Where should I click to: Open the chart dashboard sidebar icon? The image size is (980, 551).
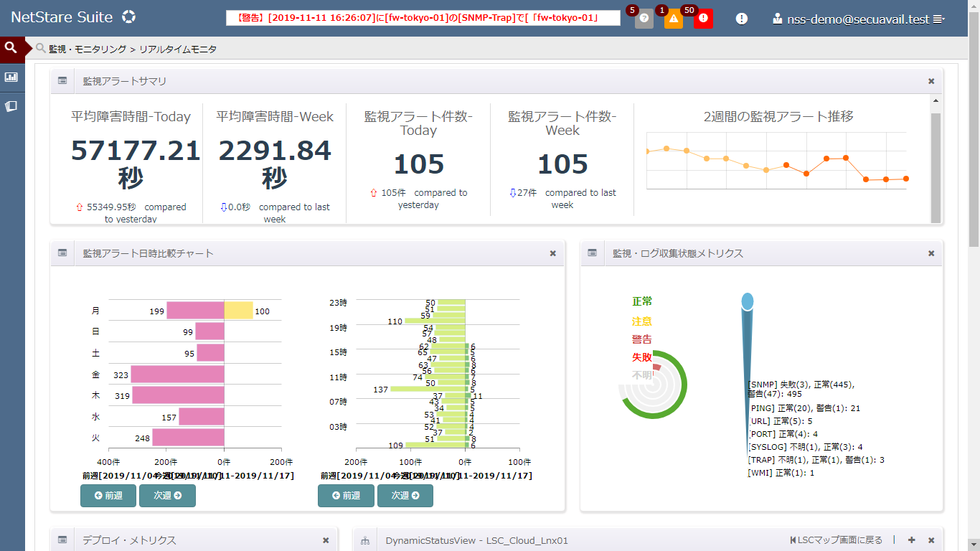pos(11,77)
